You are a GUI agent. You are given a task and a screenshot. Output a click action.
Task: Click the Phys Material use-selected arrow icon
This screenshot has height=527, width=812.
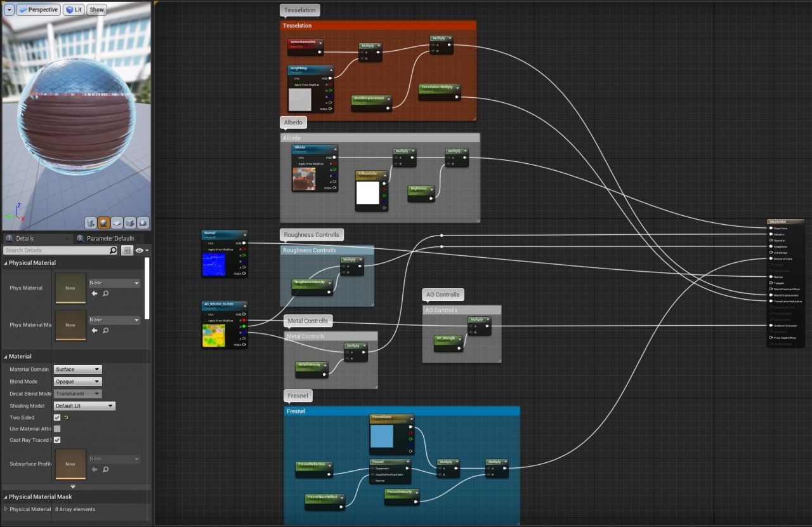tap(95, 293)
